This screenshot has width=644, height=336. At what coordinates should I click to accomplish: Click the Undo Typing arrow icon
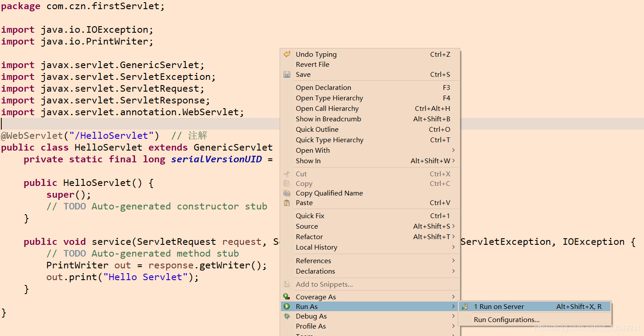point(287,54)
